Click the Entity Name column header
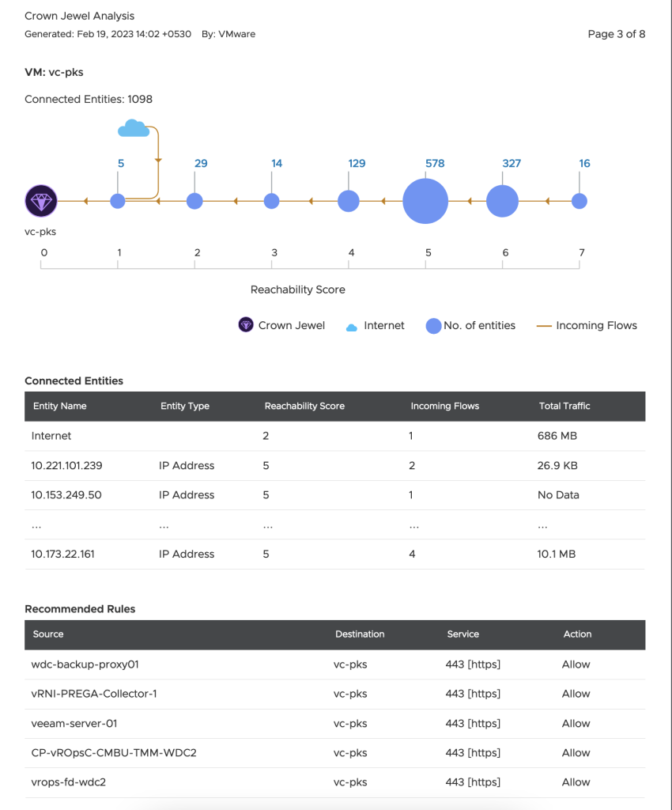Image resolution: width=672 pixels, height=810 pixels. [x=60, y=406]
